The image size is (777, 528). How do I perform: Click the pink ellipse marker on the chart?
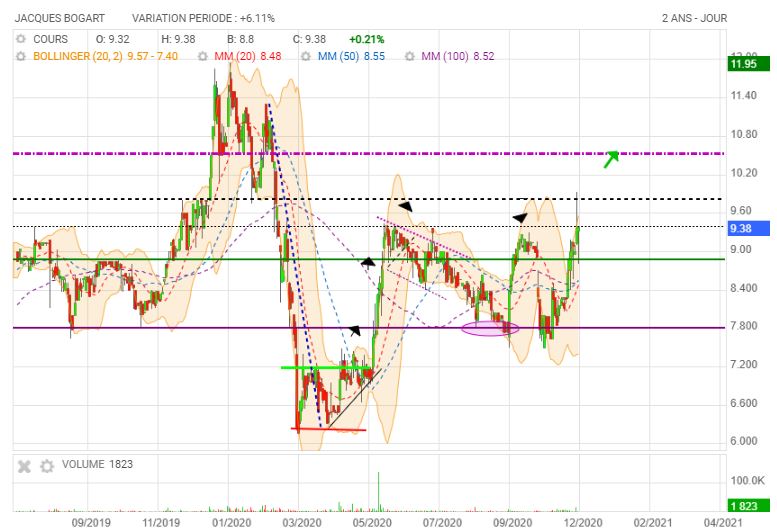(x=490, y=328)
